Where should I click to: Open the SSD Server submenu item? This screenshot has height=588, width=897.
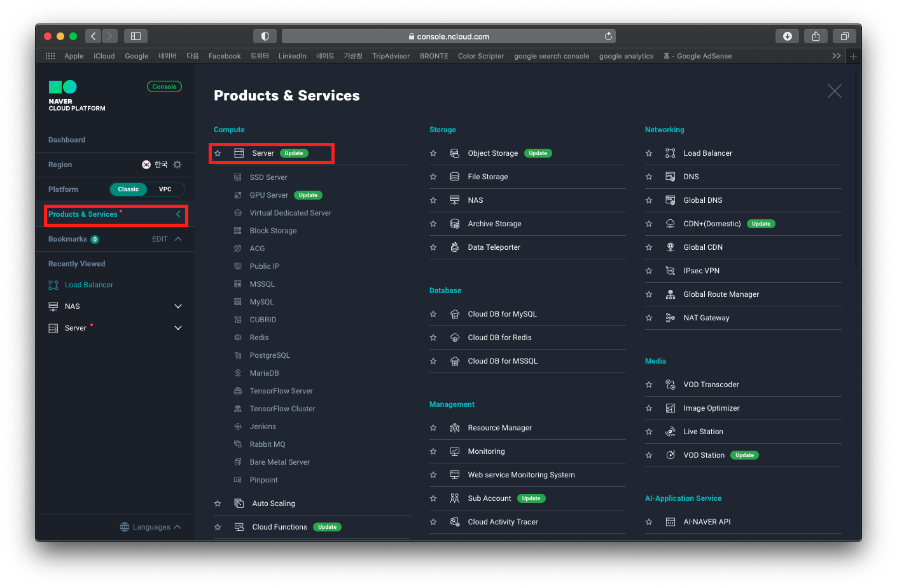click(268, 177)
